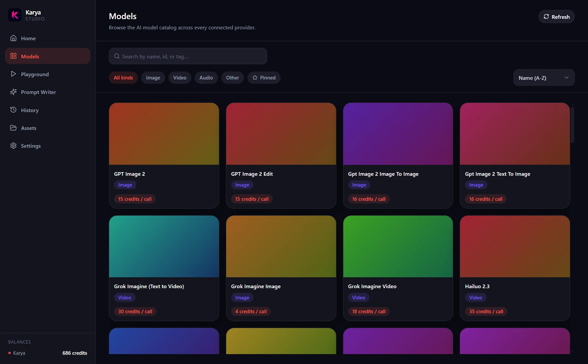Viewport: 588px width, 364px height.
Task: Open the Grok Imagine Video thumbnail
Action: point(398,246)
